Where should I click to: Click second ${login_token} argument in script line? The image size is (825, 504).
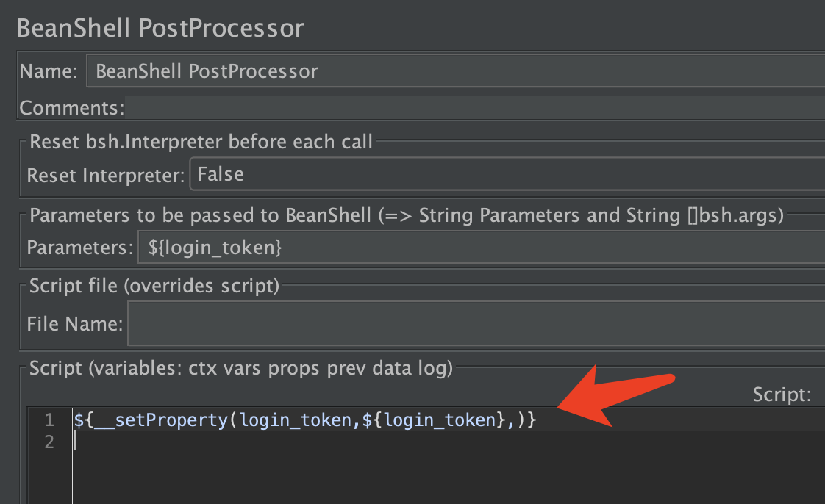tap(434, 420)
